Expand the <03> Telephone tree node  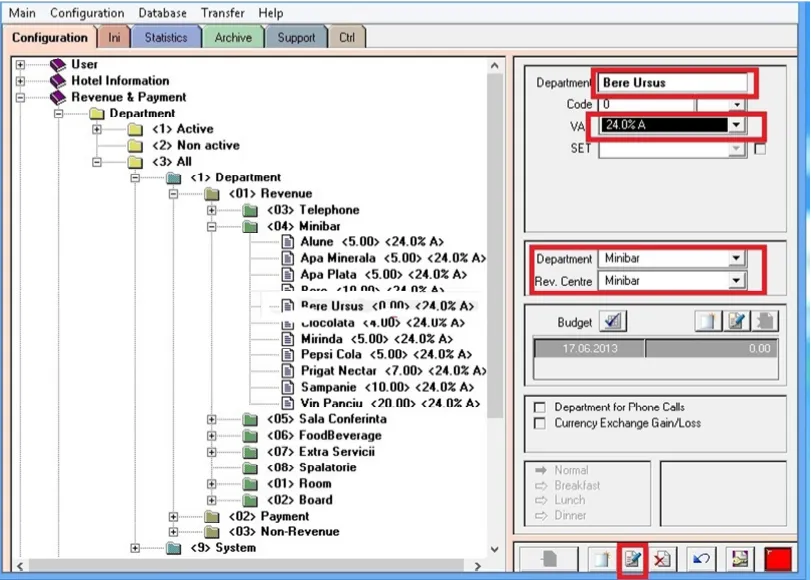pos(212,210)
